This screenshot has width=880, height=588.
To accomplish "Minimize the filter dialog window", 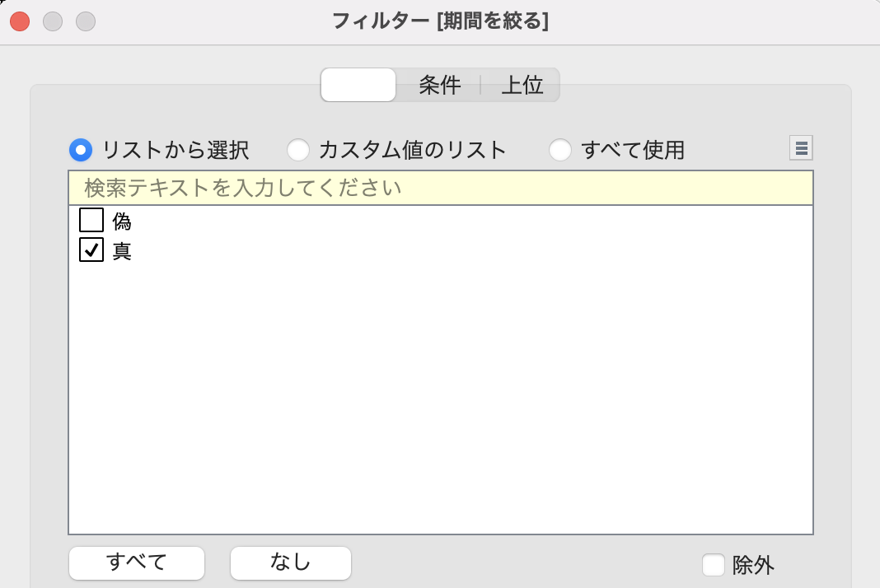I will [52, 21].
